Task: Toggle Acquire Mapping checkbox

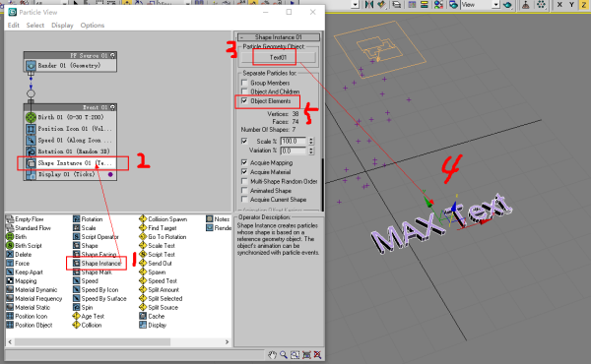Action: [x=244, y=162]
